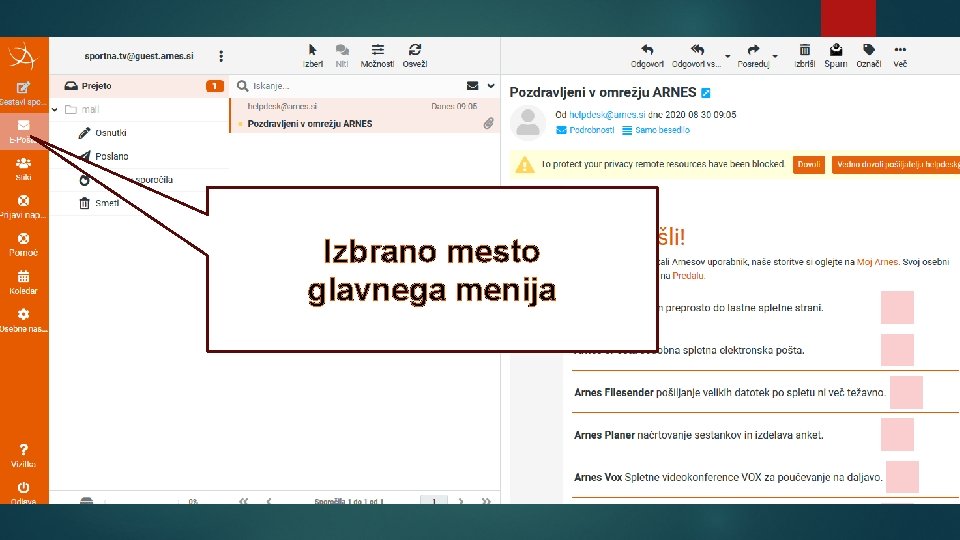The height and width of the screenshot is (540, 960).
Task: Click the envelope filter icon by search
Action: (472, 86)
